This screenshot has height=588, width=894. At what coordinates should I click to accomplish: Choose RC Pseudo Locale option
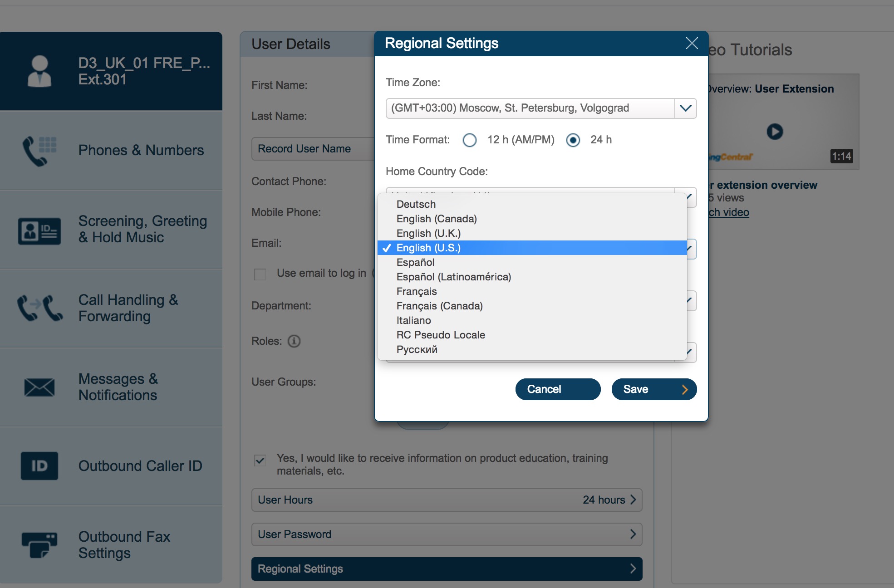(532, 335)
